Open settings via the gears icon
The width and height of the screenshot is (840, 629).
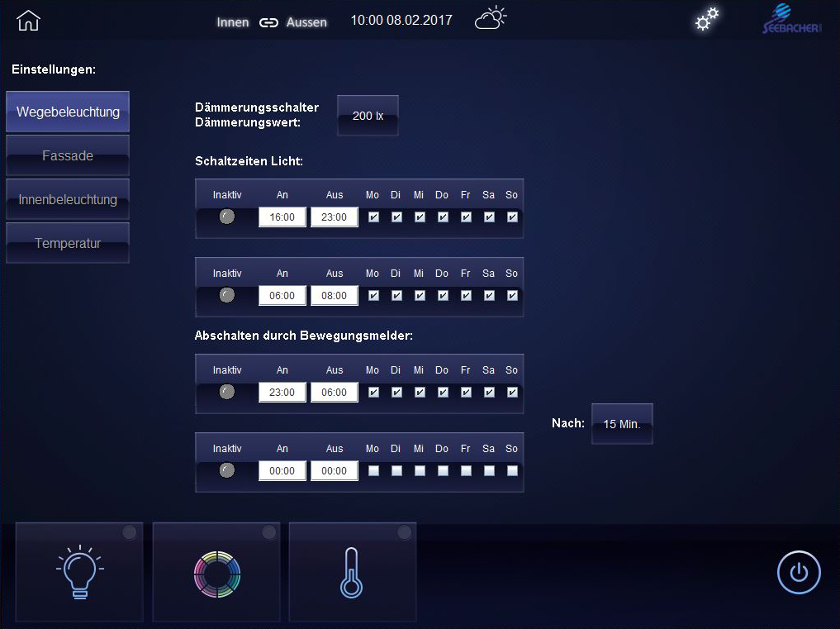(706, 20)
